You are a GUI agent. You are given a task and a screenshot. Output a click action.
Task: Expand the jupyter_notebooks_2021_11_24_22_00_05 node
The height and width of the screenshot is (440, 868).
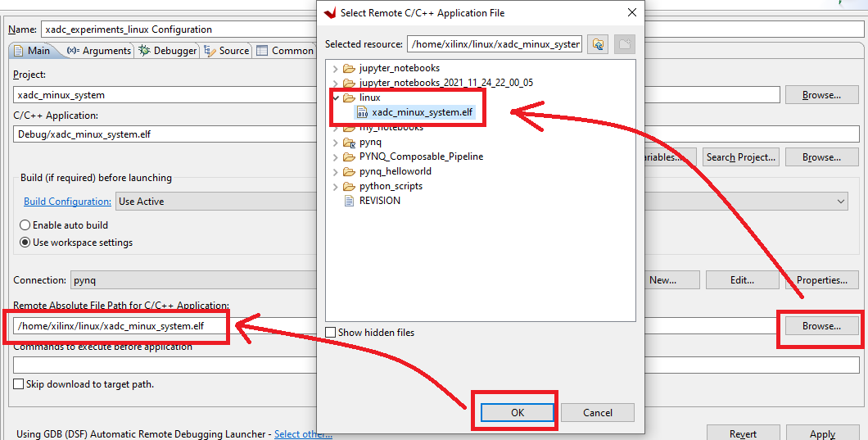pyautogui.click(x=336, y=83)
